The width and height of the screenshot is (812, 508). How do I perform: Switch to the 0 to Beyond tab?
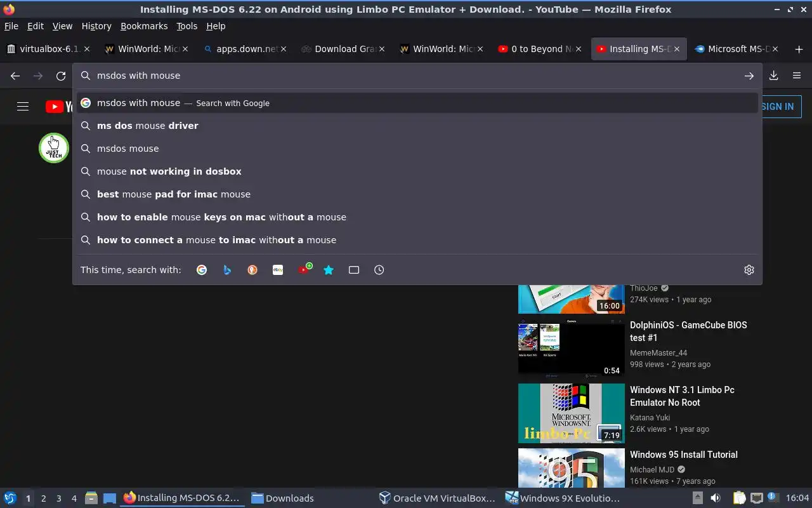coord(540,49)
